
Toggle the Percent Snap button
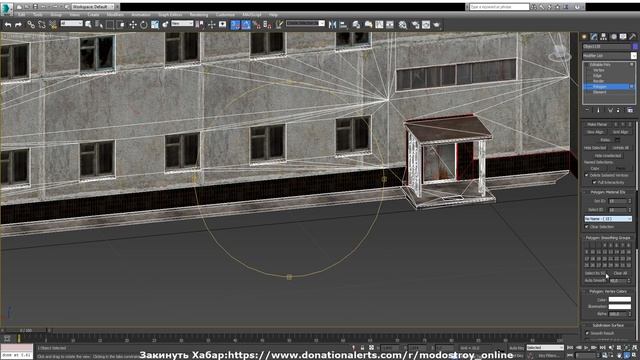(x=257, y=25)
